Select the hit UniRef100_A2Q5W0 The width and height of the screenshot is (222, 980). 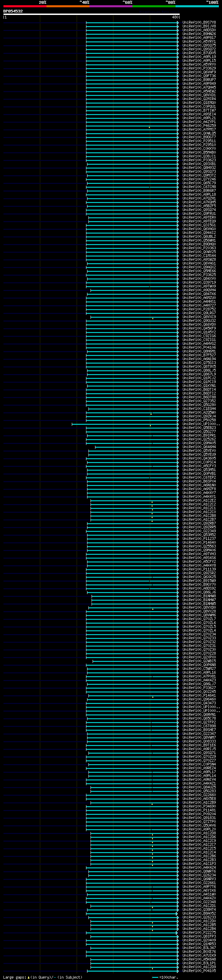pyautogui.click(x=199, y=412)
